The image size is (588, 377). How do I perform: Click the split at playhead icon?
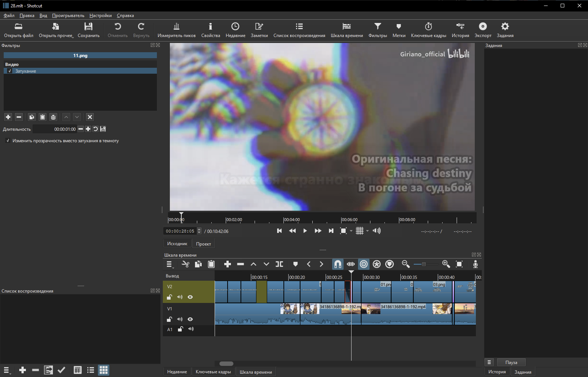[x=279, y=264]
